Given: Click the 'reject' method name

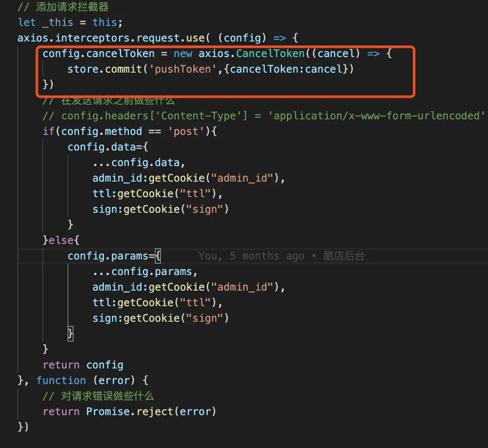Looking at the screenshot, I should coord(155,411).
